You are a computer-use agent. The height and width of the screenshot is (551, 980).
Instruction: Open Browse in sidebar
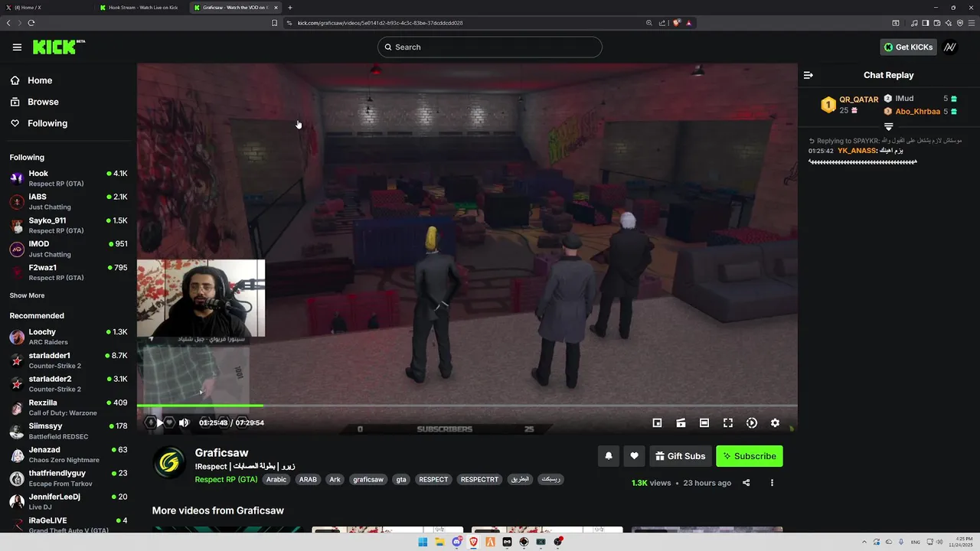click(34, 102)
